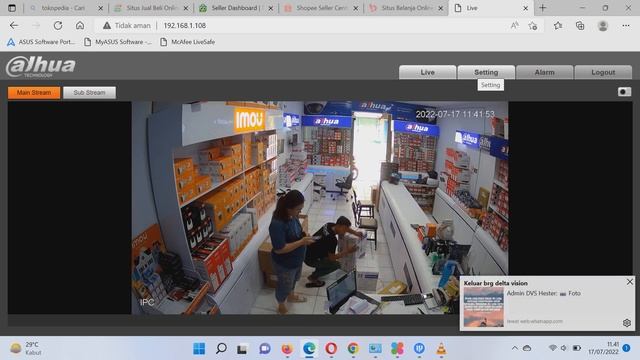Open the weather widget showing 29°C

click(x=25, y=348)
